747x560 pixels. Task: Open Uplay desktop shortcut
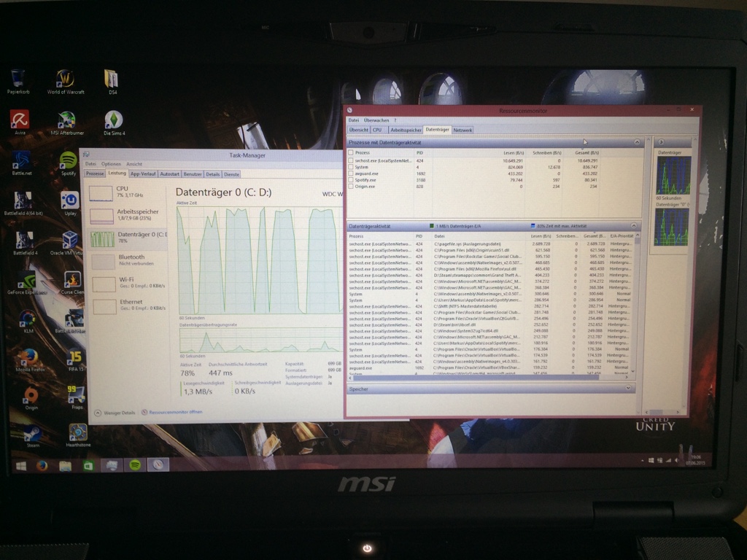(x=70, y=204)
